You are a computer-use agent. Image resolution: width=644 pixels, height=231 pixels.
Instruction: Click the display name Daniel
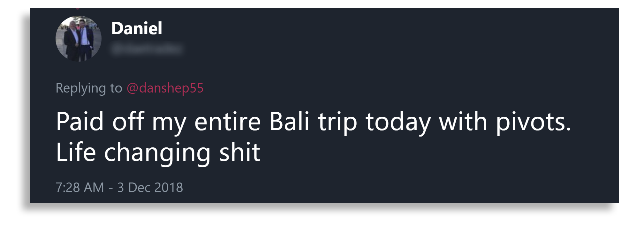[137, 28]
